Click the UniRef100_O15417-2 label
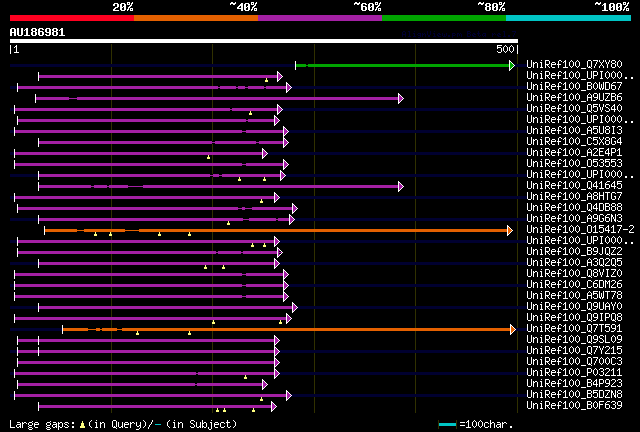The width and height of the screenshot is (640, 432). [580, 229]
